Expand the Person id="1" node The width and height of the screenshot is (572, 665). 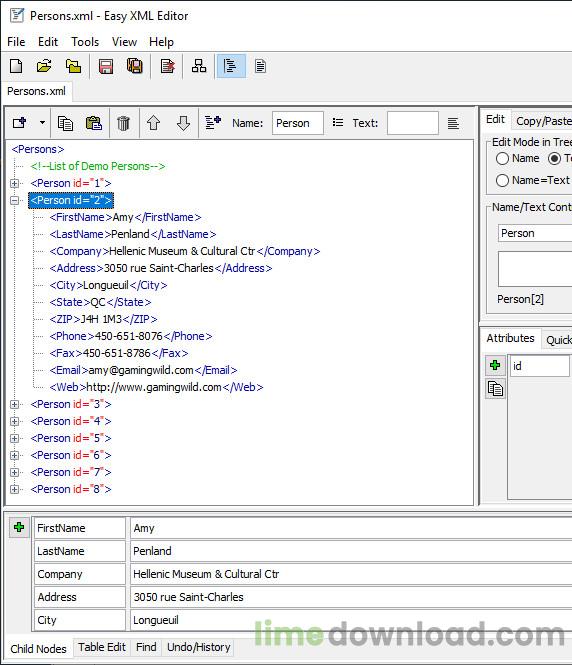point(14,183)
